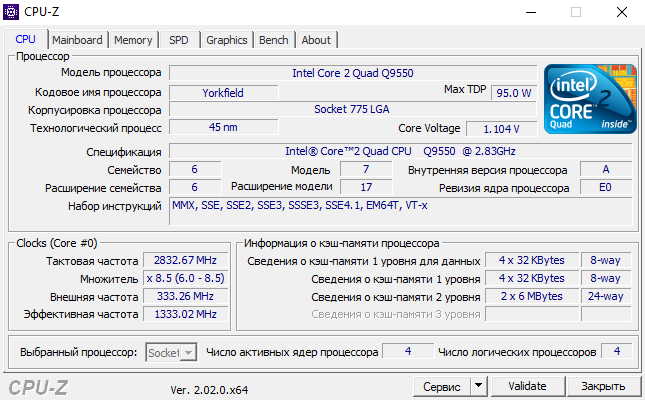The image size is (645, 400).
Task: Select the CPU tab
Action: click(26, 39)
